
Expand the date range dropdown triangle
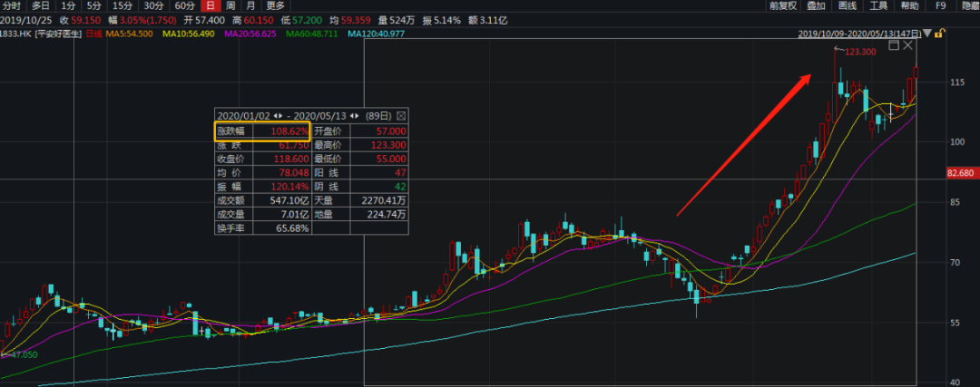pos(927,34)
